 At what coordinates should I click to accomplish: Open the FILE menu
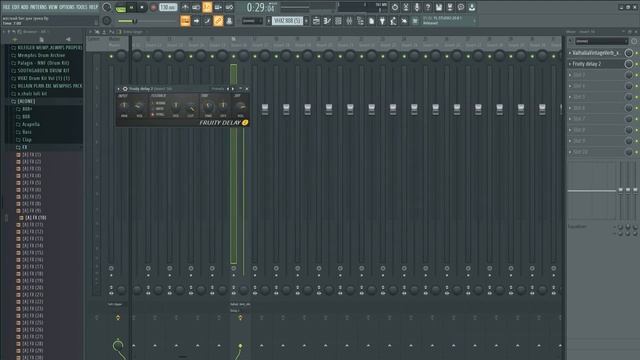(x=6, y=7)
